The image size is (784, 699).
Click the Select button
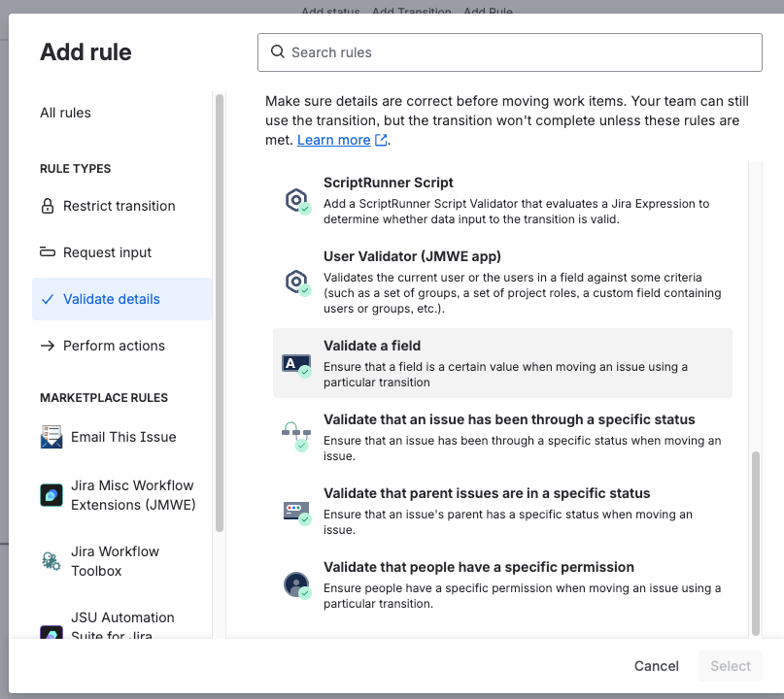[731, 666]
